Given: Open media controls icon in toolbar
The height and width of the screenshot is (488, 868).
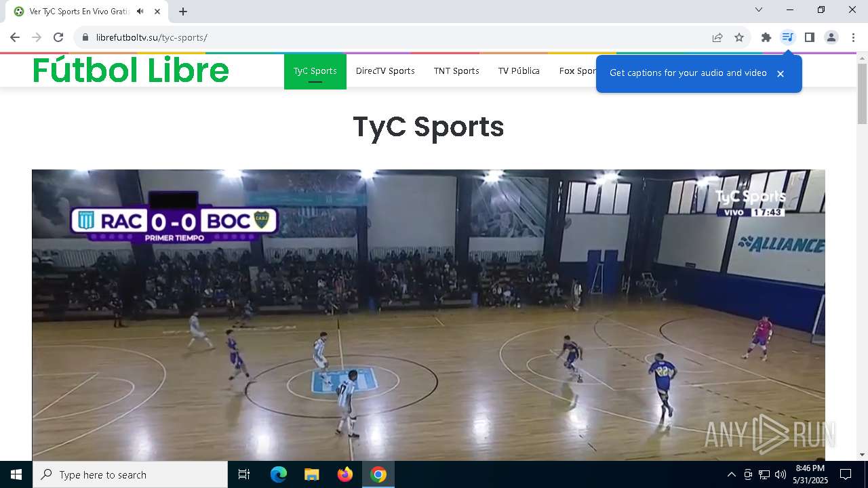Looking at the screenshot, I should pos(787,37).
